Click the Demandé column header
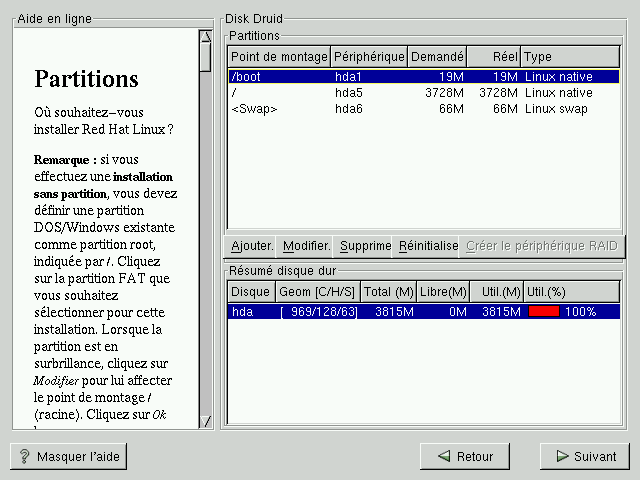The image size is (640, 480). click(437, 57)
